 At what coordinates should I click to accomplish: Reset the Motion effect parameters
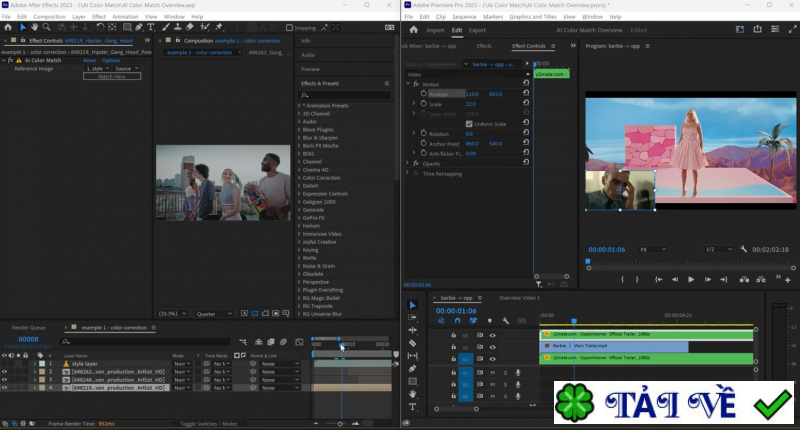point(527,83)
